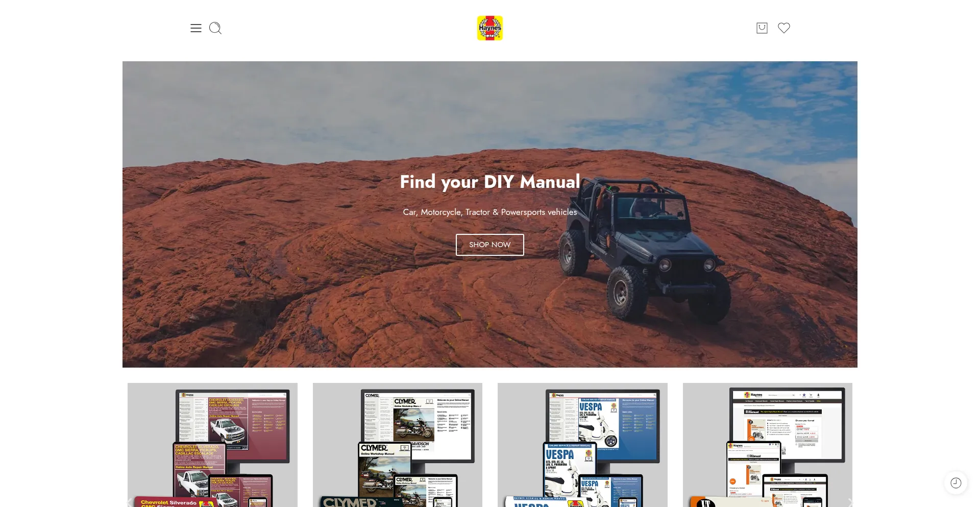980x507 pixels.
Task: Open the Vespa online manual card
Action: 582,445
